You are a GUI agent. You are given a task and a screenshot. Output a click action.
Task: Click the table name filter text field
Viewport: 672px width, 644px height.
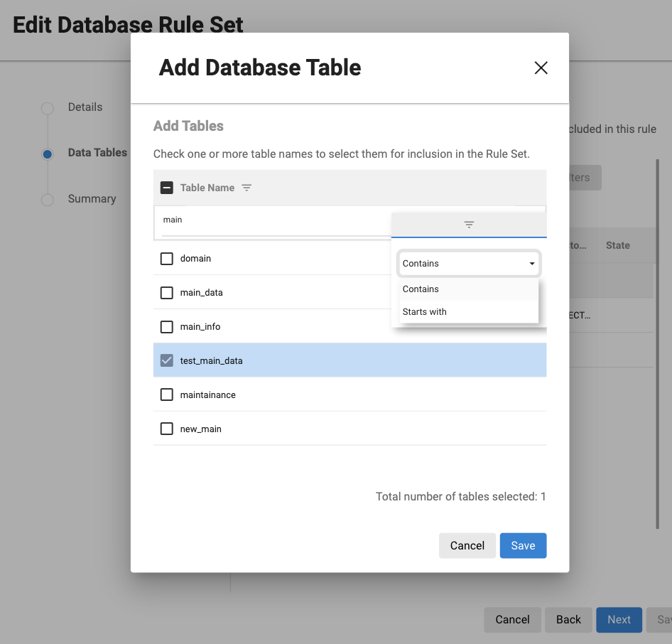tap(270, 220)
